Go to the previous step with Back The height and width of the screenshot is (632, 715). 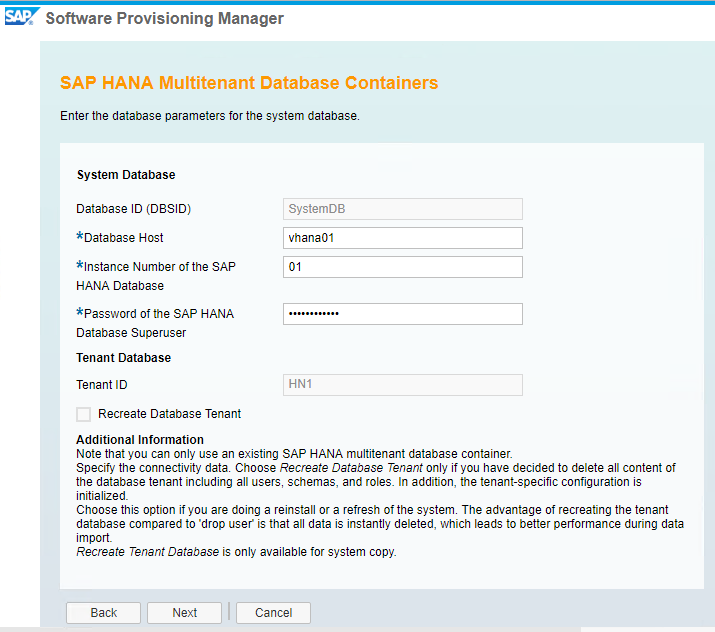104,612
